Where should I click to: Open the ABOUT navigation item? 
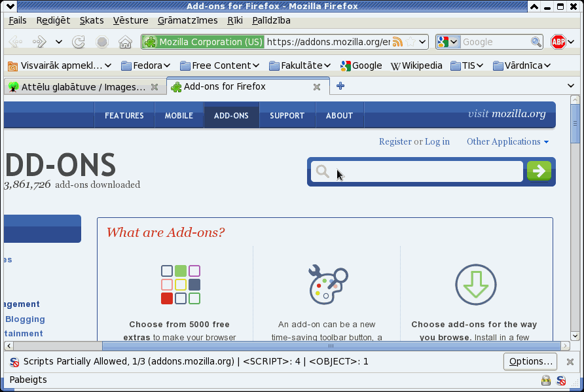tap(339, 115)
